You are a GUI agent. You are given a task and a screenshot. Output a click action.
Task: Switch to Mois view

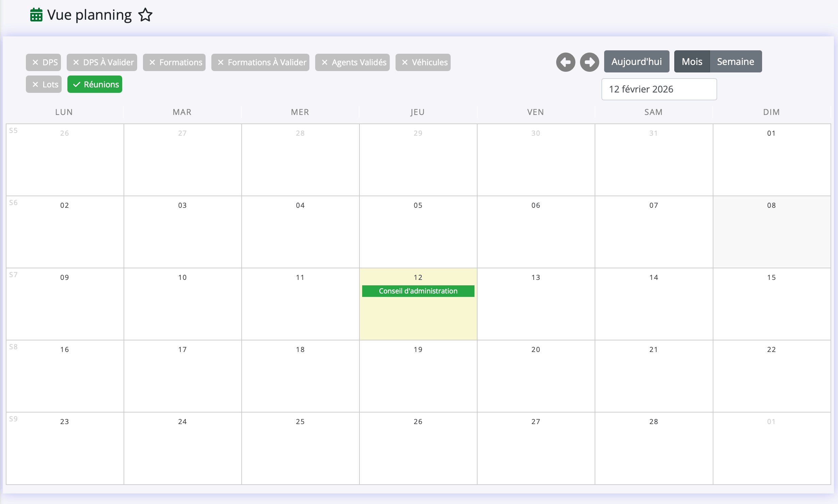[692, 62]
